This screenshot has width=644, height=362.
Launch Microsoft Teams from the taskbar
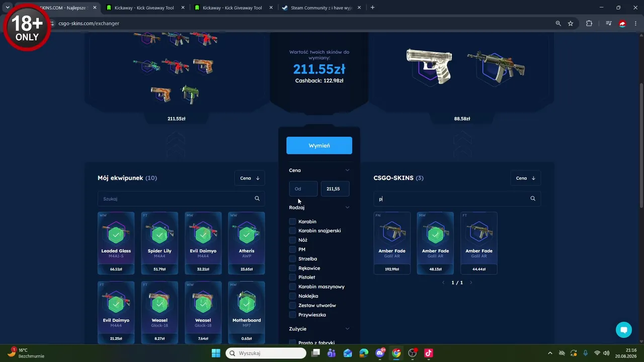click(332, 353)
